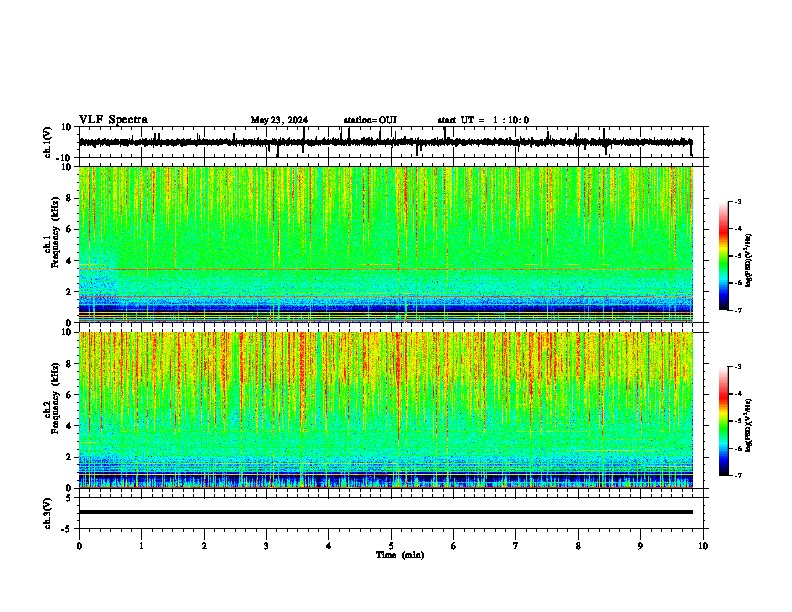Click inside the ch.2 frequency spectrogram
This screenshot has width=792, height=612.
386,410
